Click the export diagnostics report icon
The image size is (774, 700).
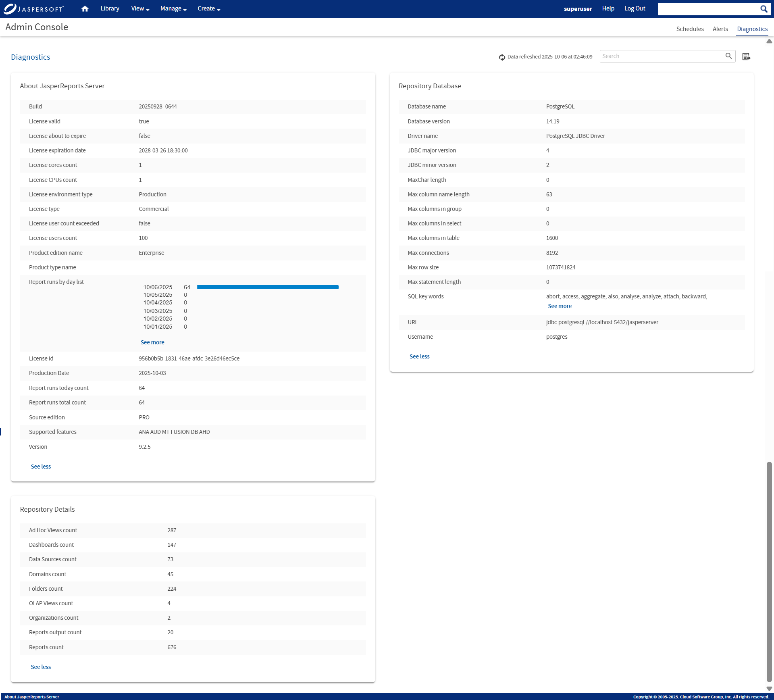pos(746,56)
